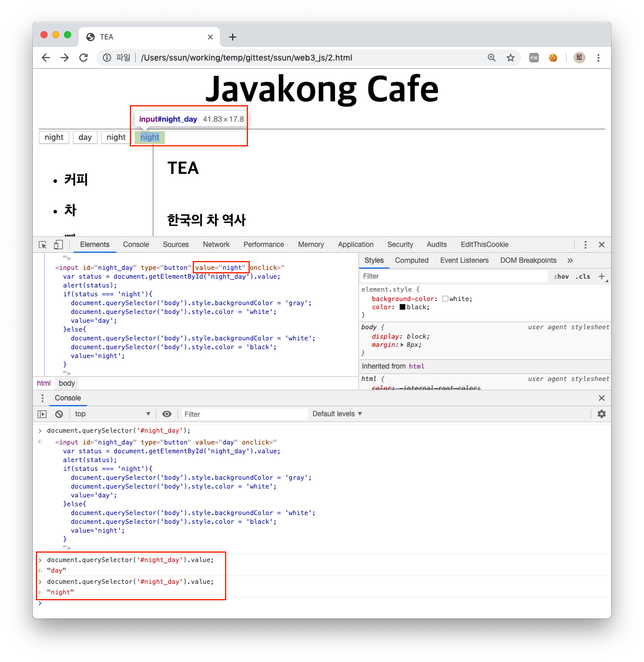The width and height of the screenshot is (644, 662).
Task: Add a new style rule
Action: 602,276
